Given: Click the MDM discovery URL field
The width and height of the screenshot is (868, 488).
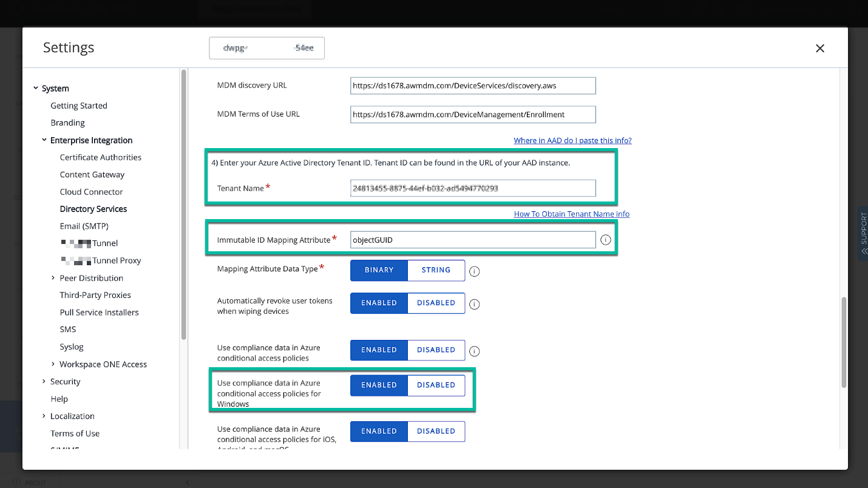Looking at the screenshot, I should 472,86.
